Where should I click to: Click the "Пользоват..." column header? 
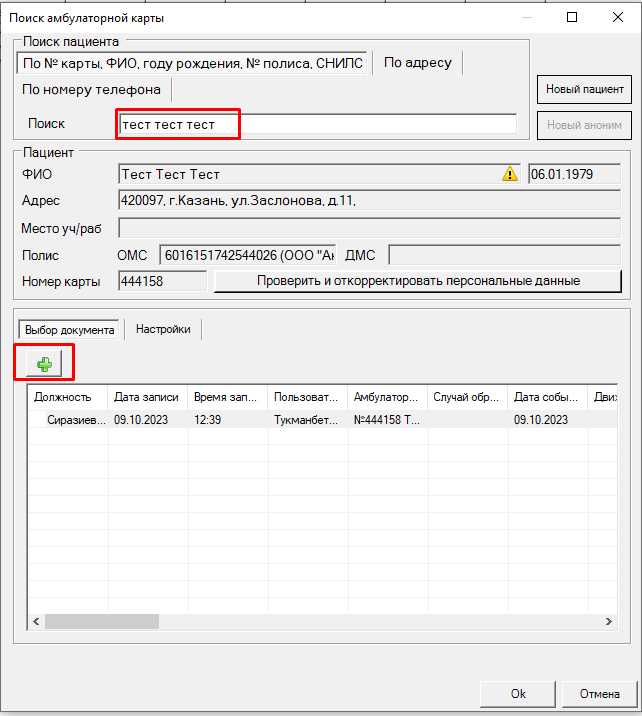306,397
